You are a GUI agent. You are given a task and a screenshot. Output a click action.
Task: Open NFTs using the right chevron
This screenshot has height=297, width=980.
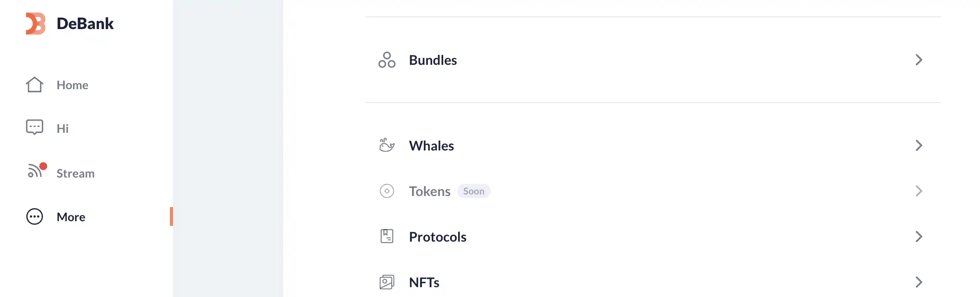(x=919, y=282)
